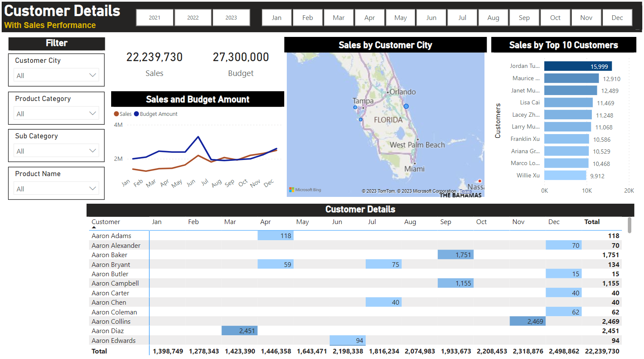The width and height of the screenshot is (644, 359).
Task: Toggle the Jun month slicer
Action: pyautogui.click(x=431, y=17)
